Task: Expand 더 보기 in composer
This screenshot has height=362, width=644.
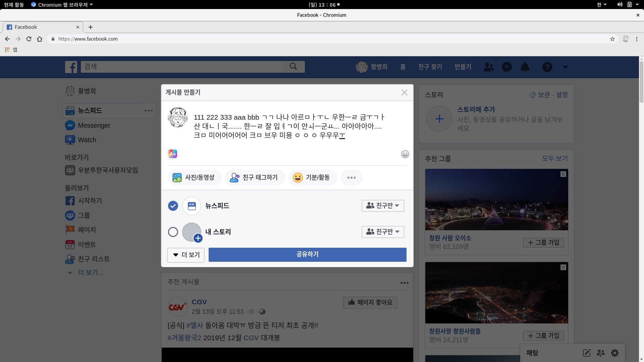Action: (185, 255)
